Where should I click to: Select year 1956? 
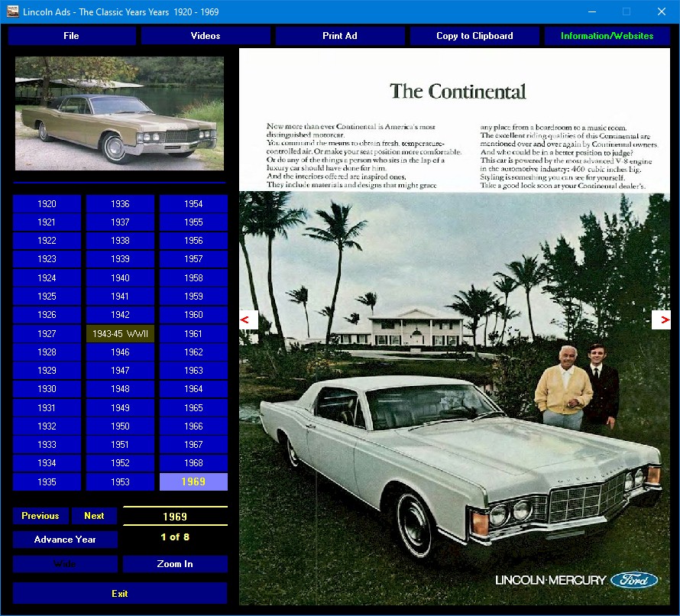point(193,241)
